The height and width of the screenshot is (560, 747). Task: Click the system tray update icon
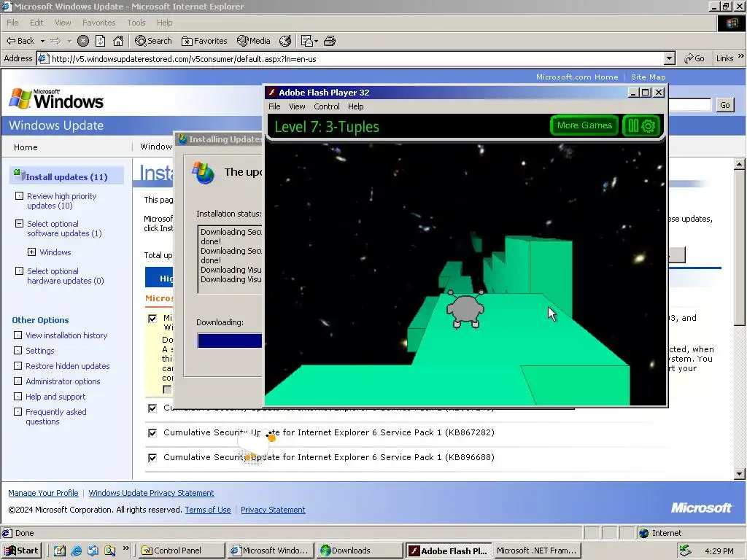tap(685, 551)
